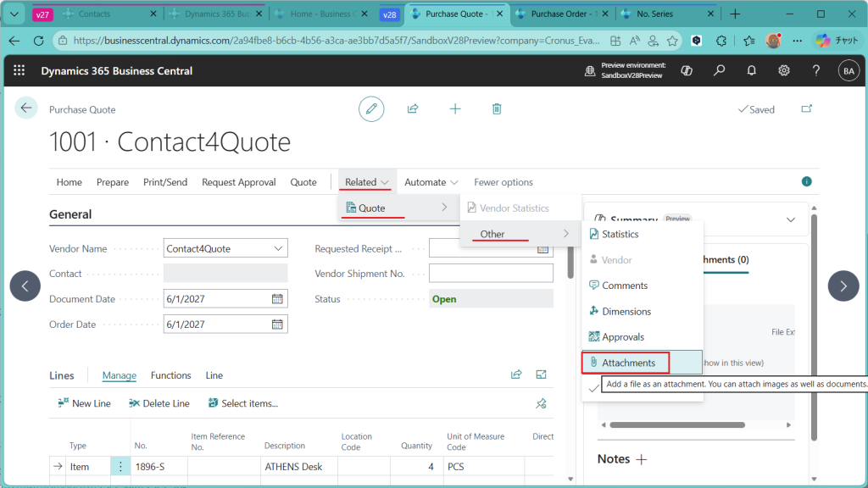868x488 pixels.
Task: Open the Settings gear icon
Action: pyautogui.click(x=784, y=70)
